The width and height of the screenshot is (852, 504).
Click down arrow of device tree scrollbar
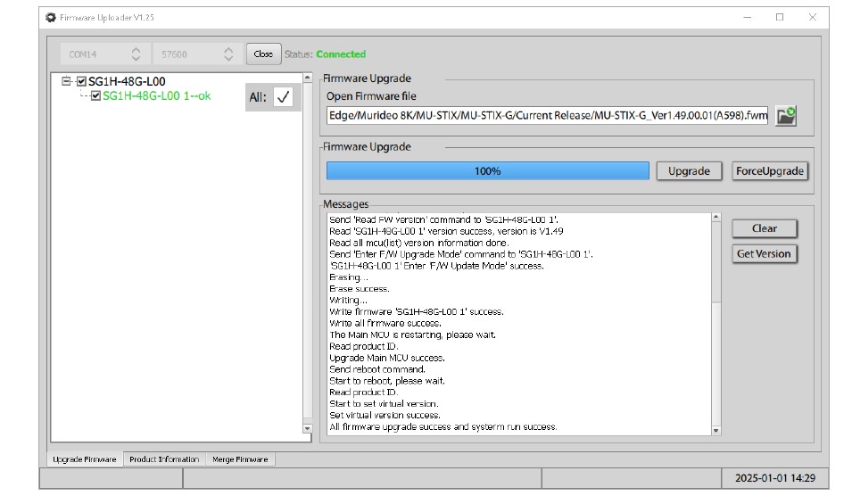[x=309, y=428]
